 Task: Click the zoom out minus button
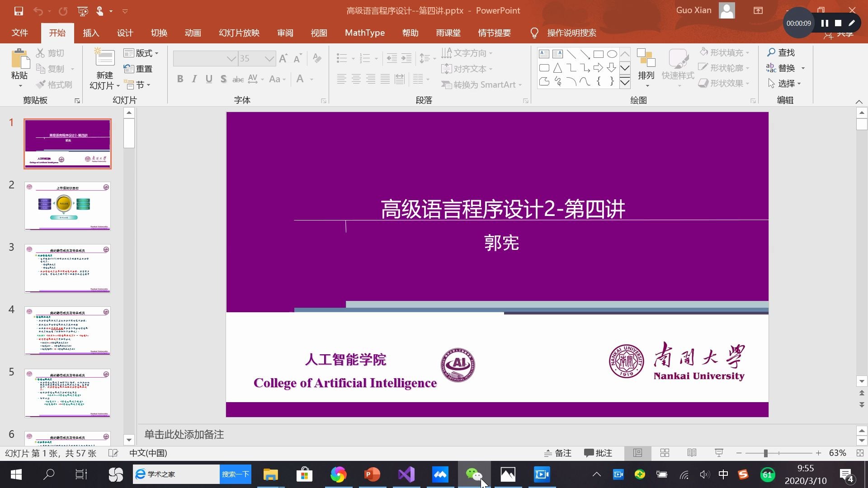739,453
